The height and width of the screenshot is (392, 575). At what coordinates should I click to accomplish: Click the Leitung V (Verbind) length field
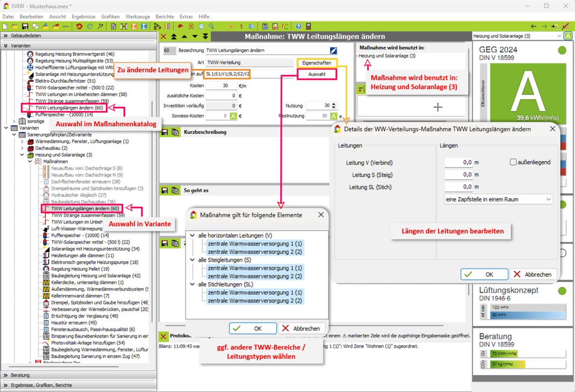pos(458,162)
